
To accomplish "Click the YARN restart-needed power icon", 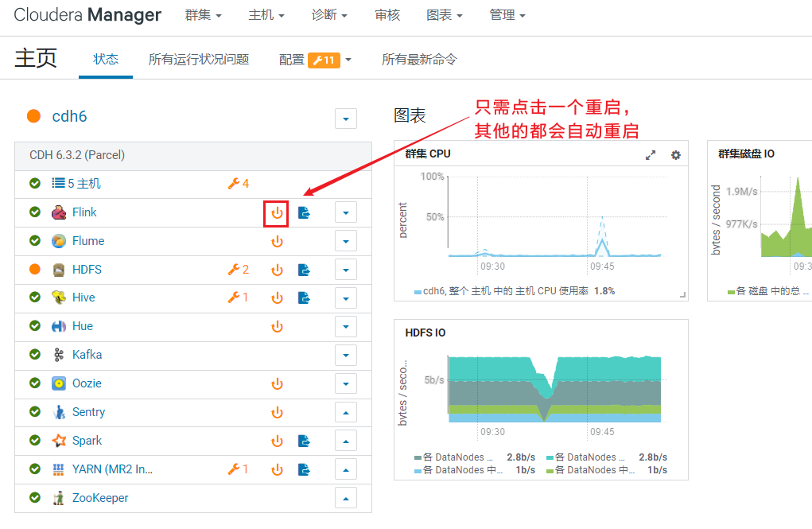I will pyautogui.click(x=277, y=469).
